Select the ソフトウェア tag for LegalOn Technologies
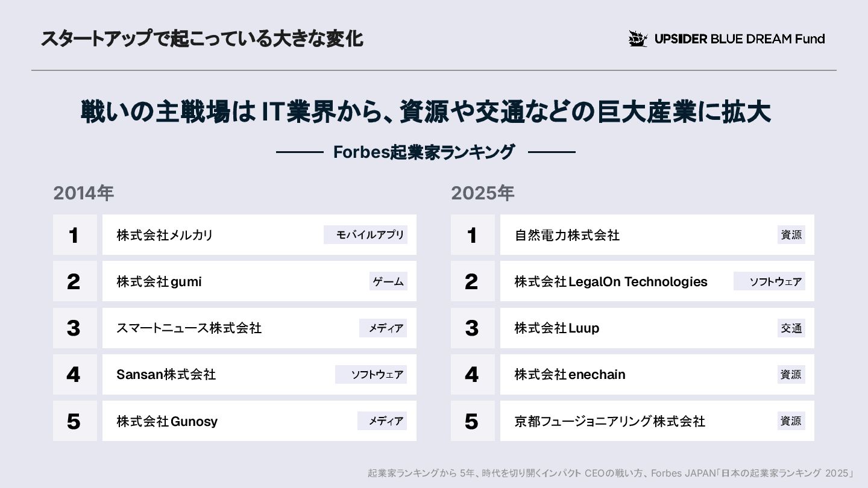The image size is (868, 488). point(770,281)
